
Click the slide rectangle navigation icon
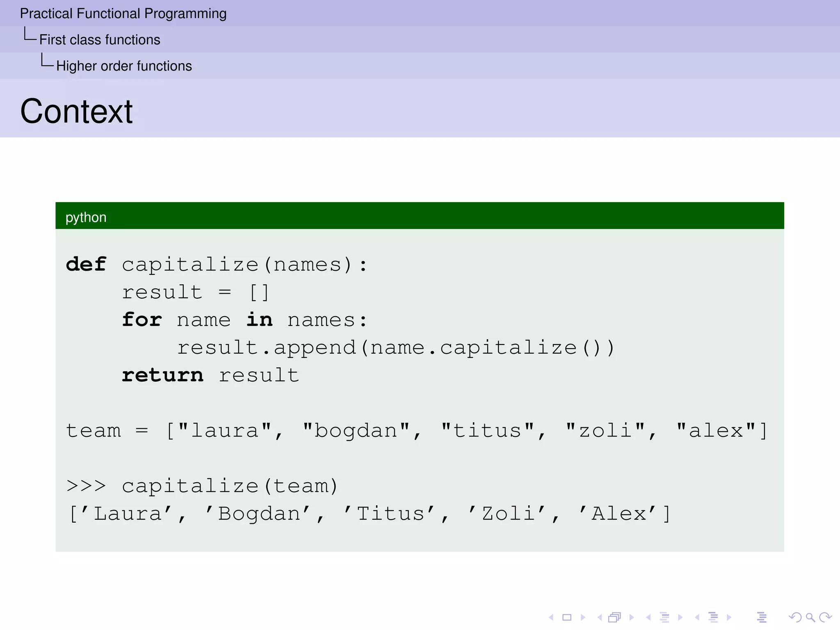click(x=567, y=617)
